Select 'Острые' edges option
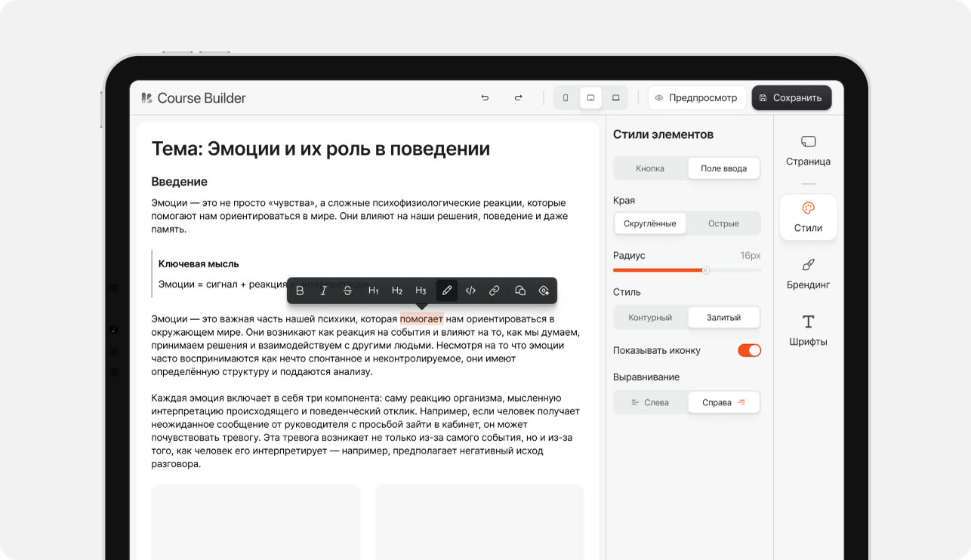 click(x=723, y=223)
